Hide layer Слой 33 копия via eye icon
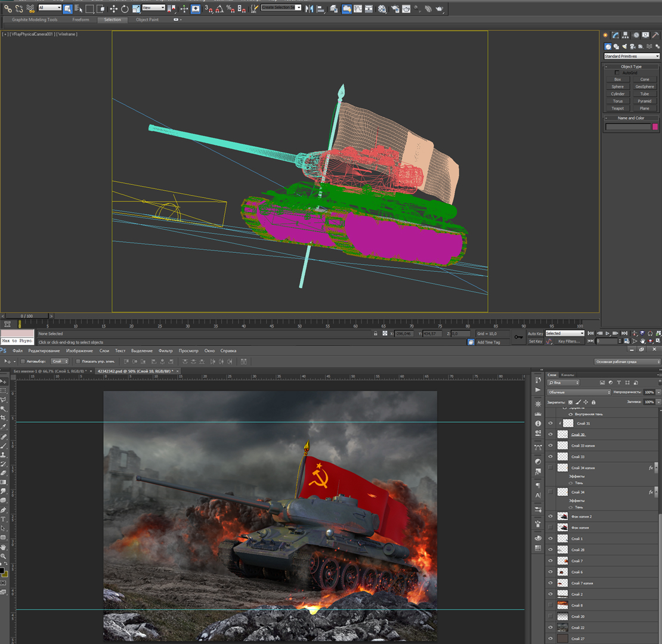 [550, 445]
